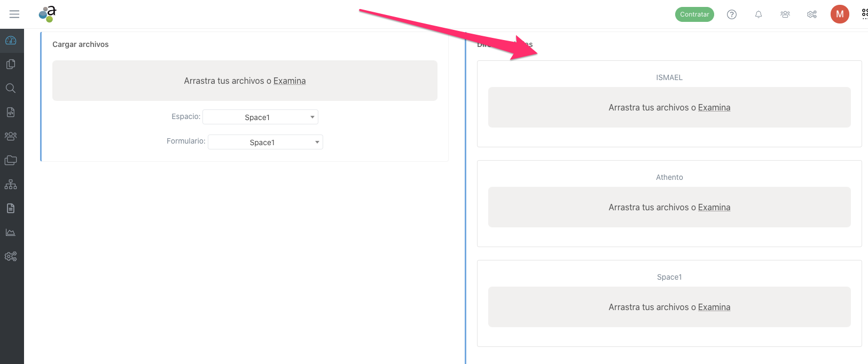Screen dimensions: 868x364
Task: Open the help question mark icon
Action: [732, 14]
